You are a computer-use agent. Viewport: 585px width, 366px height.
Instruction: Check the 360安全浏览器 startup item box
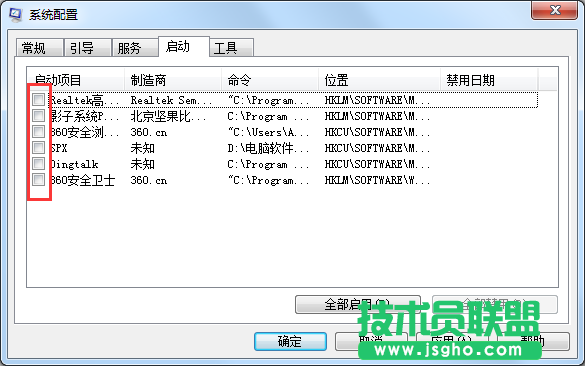point(38,132)
